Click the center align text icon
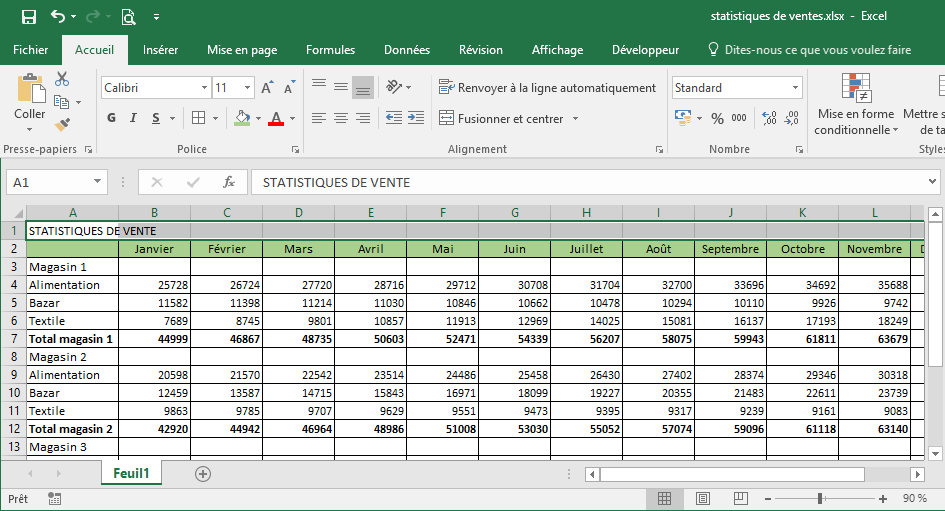Screen dimensions: 945x511 [341, 118]
